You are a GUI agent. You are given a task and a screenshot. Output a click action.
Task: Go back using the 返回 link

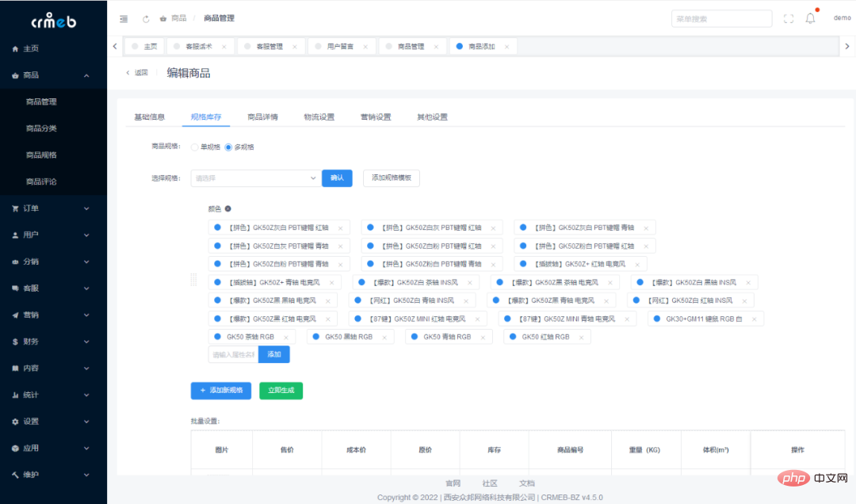(x=137, y=73)
